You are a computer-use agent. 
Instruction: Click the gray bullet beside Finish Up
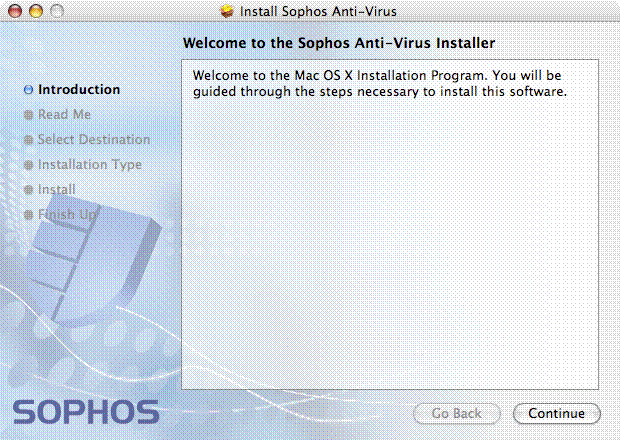tap(28, 215)
